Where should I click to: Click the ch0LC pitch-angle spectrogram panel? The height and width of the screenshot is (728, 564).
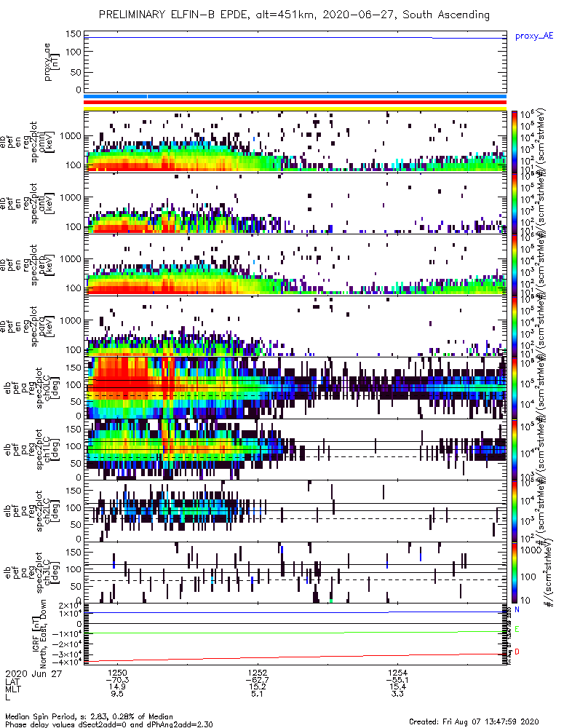click(295, 388)
